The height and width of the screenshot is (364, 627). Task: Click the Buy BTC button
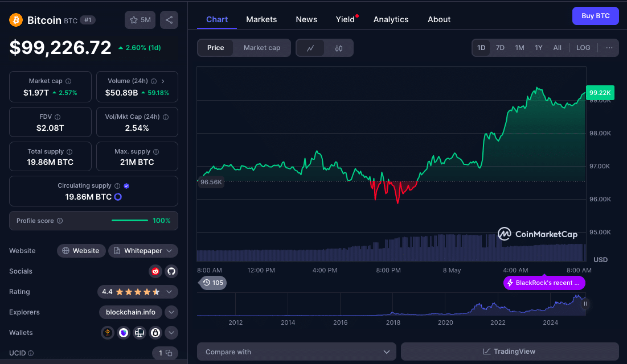[595, 16]
